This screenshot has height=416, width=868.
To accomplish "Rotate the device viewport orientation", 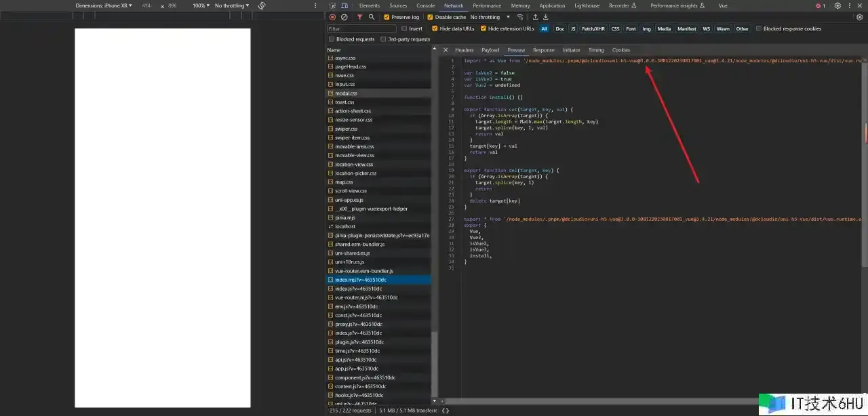I will coord(262,5).
